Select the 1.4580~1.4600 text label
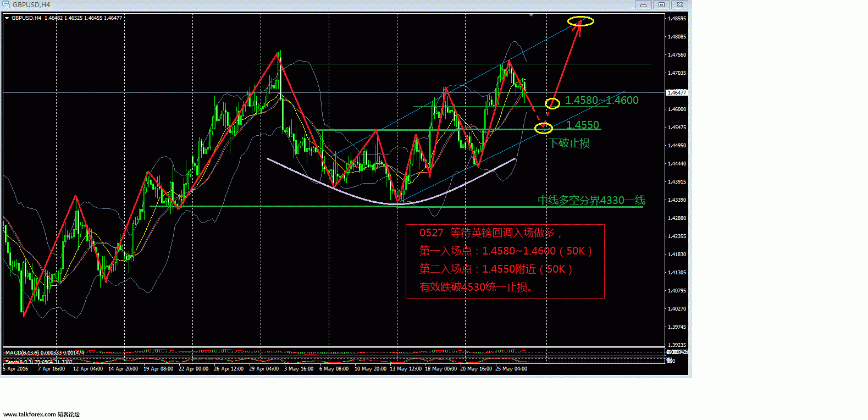This screenshot has height=420, width=868. coord(602,100)
